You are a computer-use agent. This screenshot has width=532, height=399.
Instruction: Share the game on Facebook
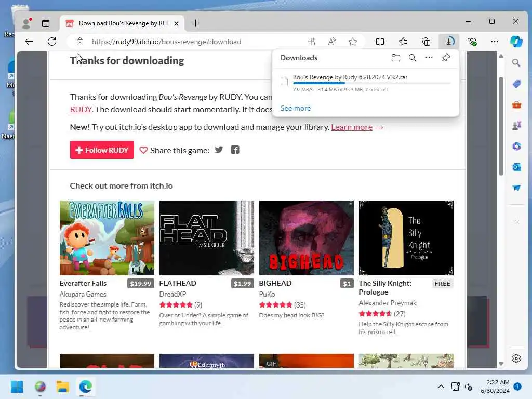(x=235, y=150)
